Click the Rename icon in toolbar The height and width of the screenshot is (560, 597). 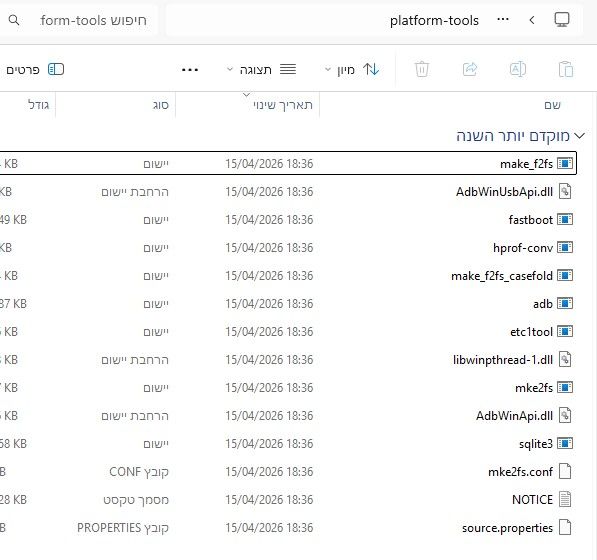pyautogui.click(x=517, y=69)
